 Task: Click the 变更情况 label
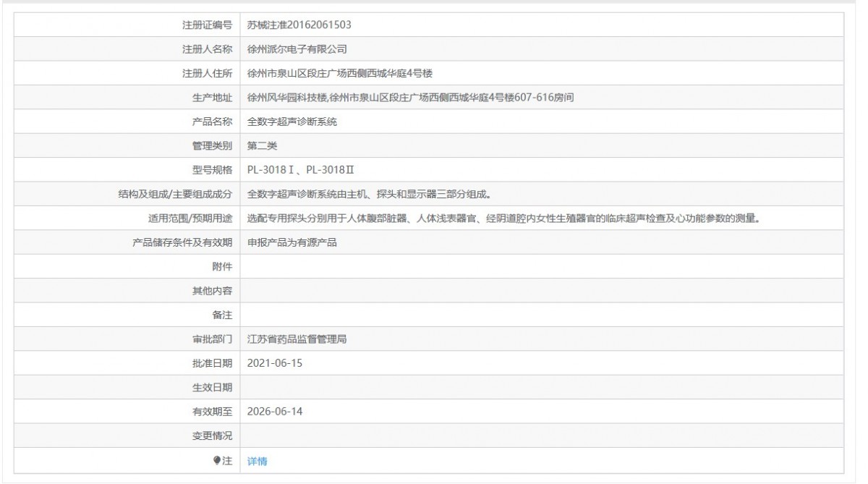212,436
